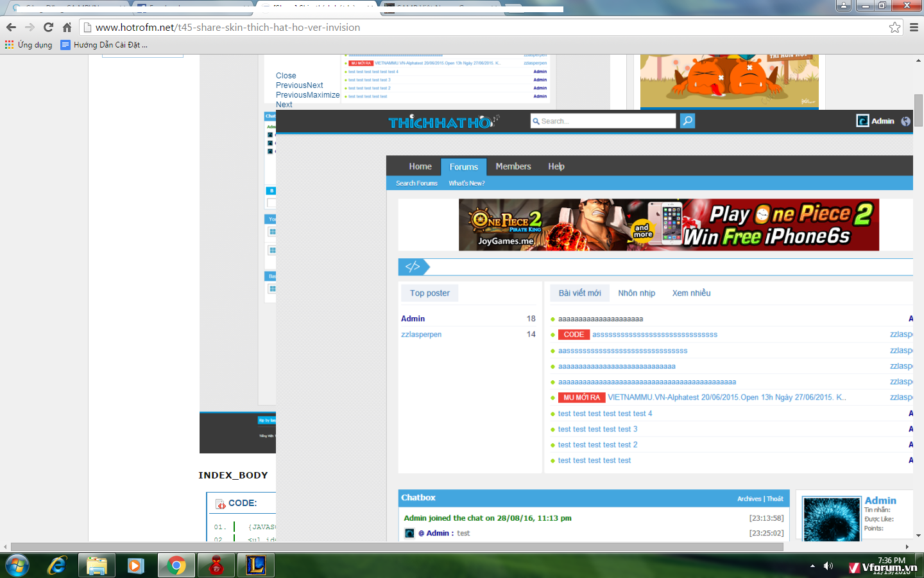Image resolution: width=924 pixels, height=578 pixels.
Task: Open Windows Start button
Action: [x=17, y=566]
